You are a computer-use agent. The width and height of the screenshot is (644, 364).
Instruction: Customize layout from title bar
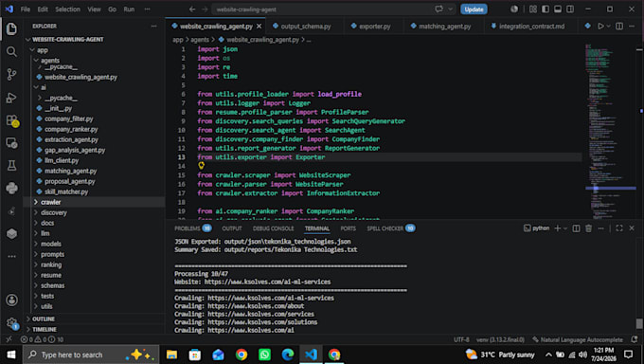[x=533, y=9]
